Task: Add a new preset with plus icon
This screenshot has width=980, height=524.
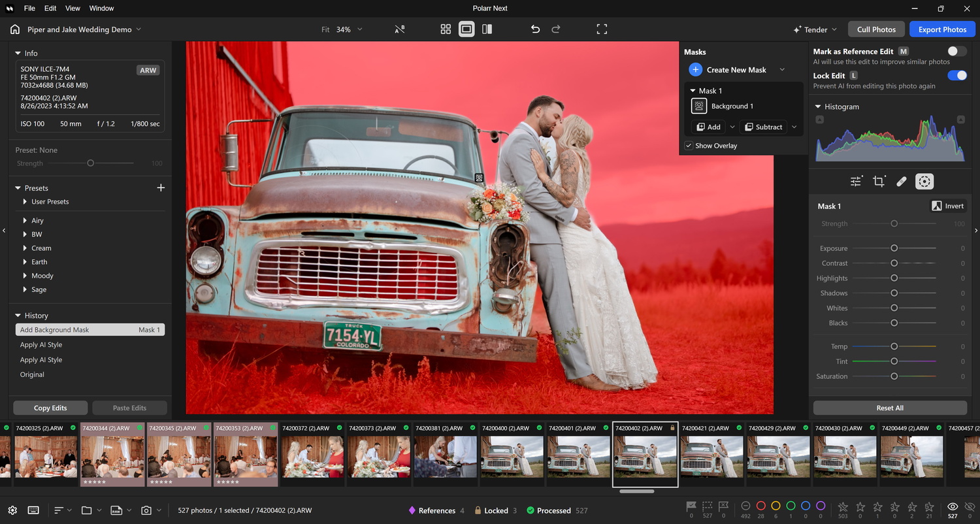Action: coord(161,188)
